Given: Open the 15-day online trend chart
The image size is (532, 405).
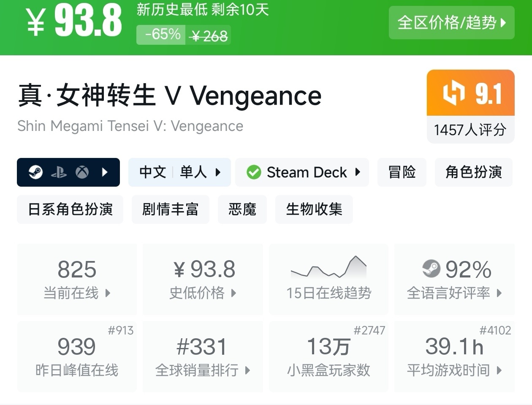Looking at the screenshot, I should click(x=328, y=279).
